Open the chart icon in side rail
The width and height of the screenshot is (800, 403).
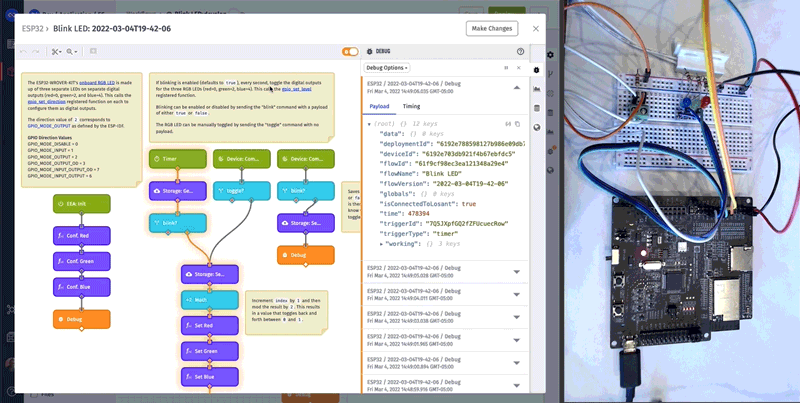click(537, 89)
